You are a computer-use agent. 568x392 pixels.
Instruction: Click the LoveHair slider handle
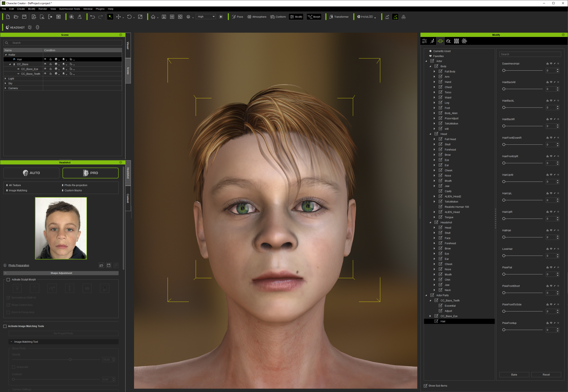tap(504, 256)
